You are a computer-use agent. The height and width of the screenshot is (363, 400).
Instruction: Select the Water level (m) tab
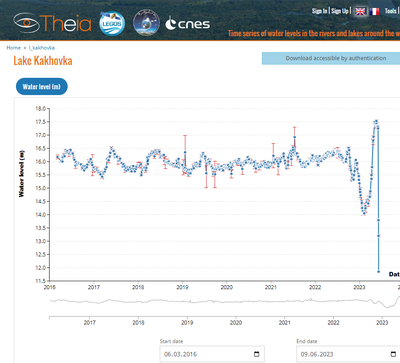click(x=42, y=87)
